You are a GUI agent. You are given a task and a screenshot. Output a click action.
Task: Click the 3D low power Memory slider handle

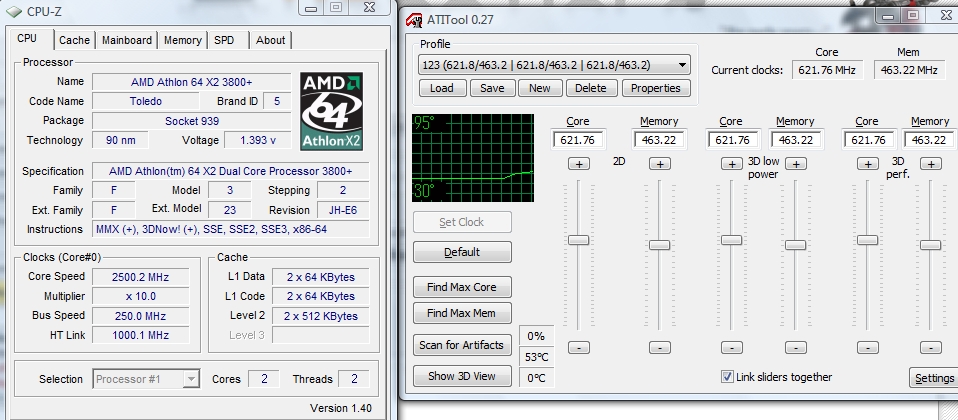point(795,245)
